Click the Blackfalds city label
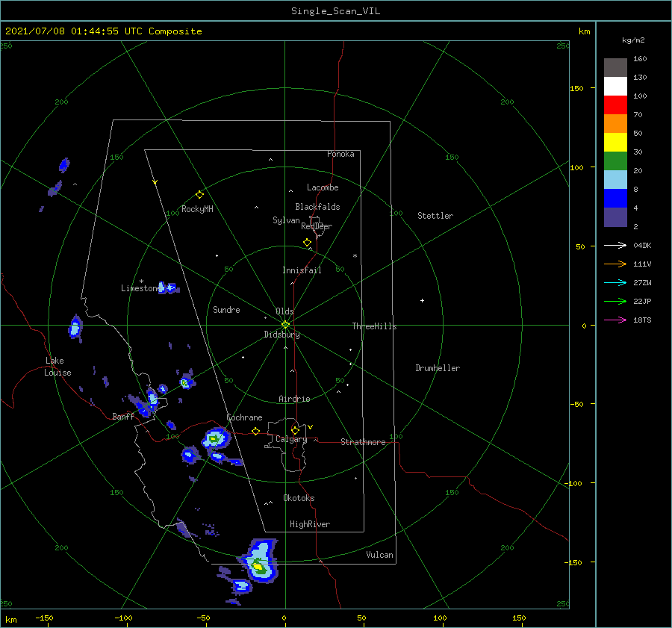Viewport: 672px width, 628px height. (x=317, y=207)
